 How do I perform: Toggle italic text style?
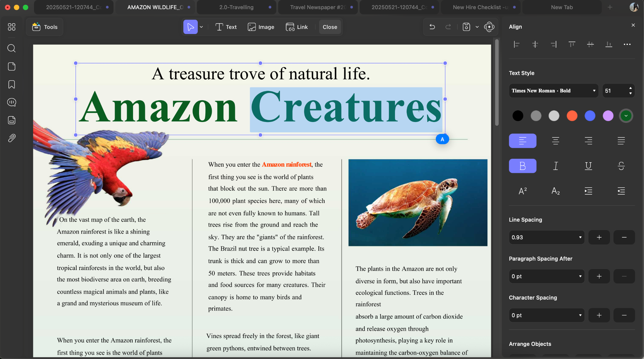pos(556,166)
